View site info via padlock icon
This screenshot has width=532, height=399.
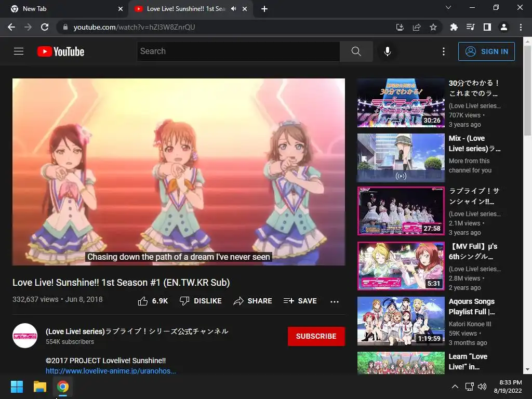(x=65, y=27)
